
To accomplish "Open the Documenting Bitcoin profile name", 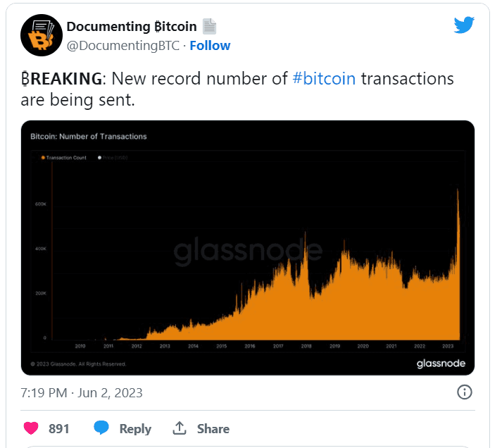I will click(x=132, y=27).
